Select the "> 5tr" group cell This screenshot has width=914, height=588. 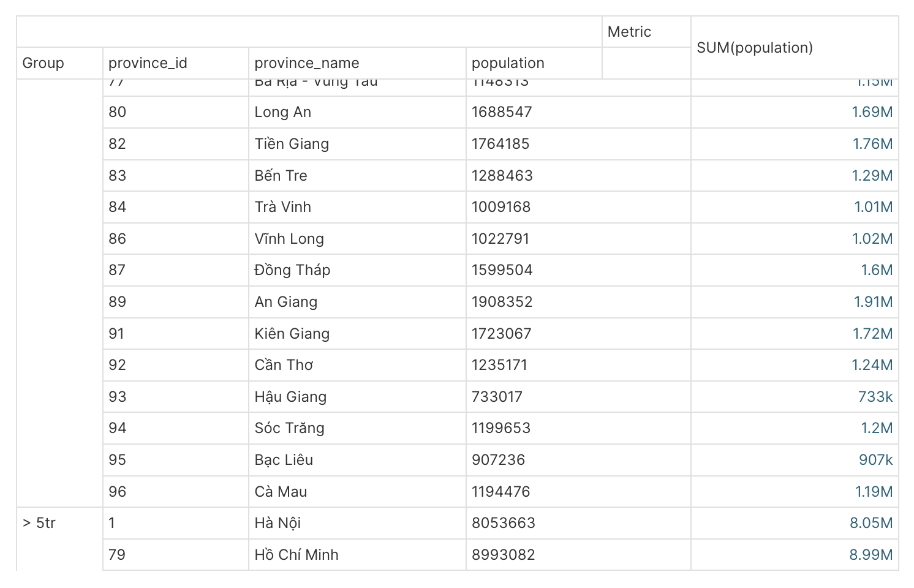[x=39, y=523]
